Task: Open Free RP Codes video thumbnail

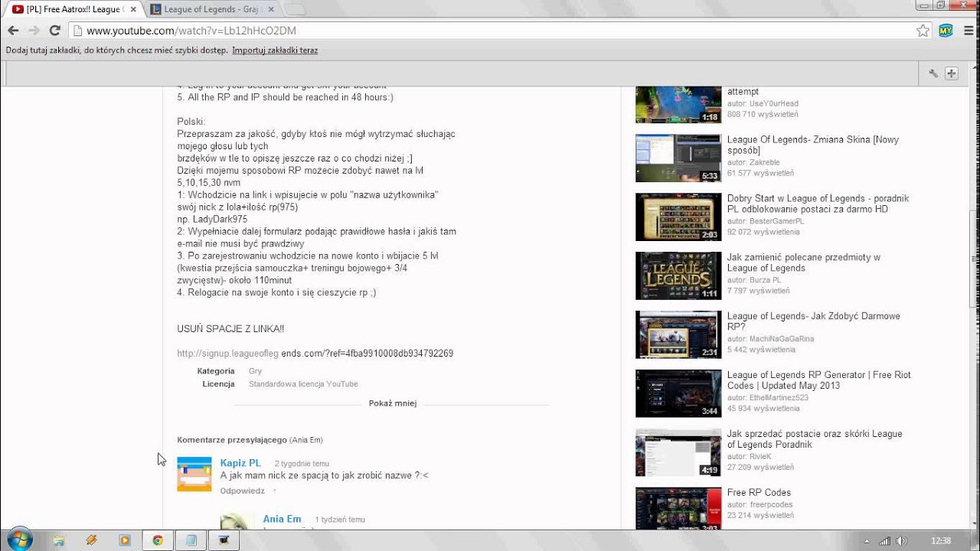Action: pos(678,508)
